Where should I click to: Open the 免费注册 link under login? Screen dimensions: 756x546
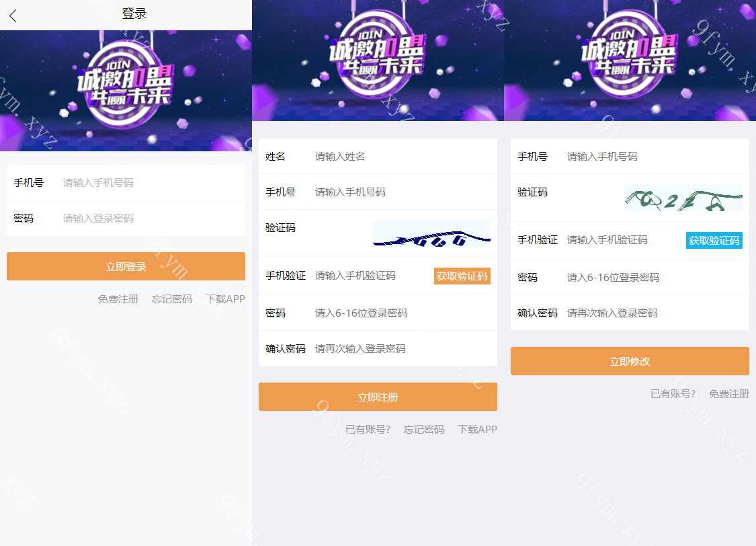118,299
